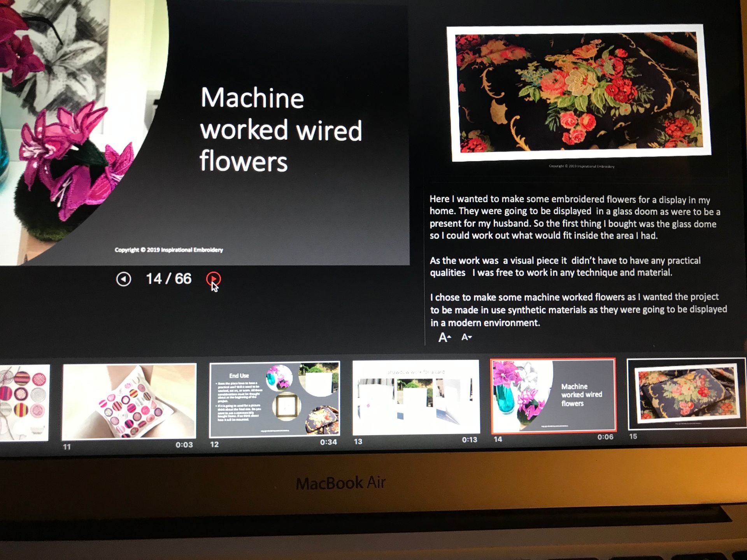Decrease the speaker notes font size
The width and height of the screenshot is (747, 560).
tap(466, 337)
